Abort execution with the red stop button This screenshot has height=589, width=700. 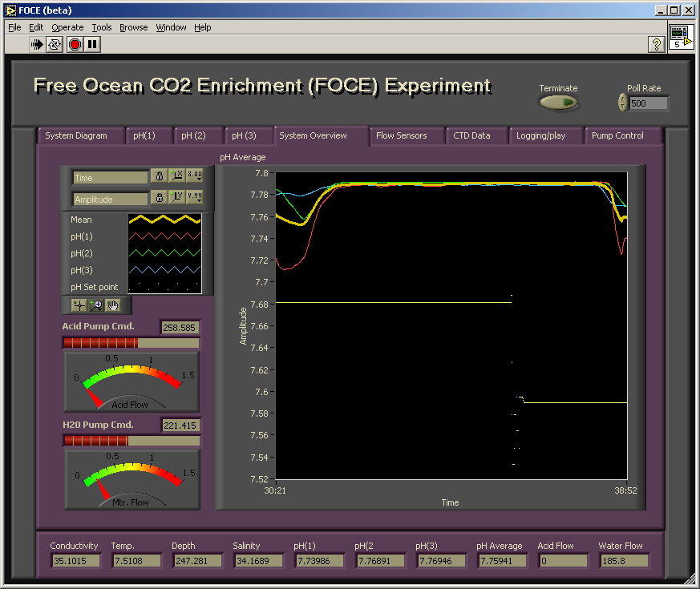click(x=75, y=45)
